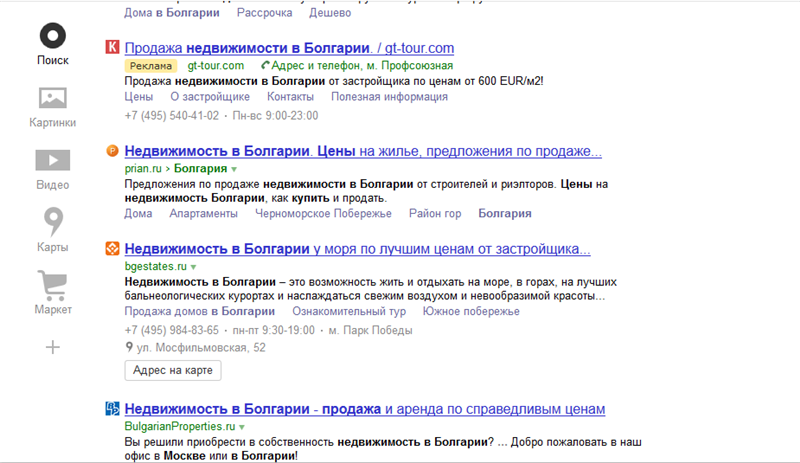Open the Видео section in sidebar
Viewport: 800px width, 463px height.
coord(53,160)
